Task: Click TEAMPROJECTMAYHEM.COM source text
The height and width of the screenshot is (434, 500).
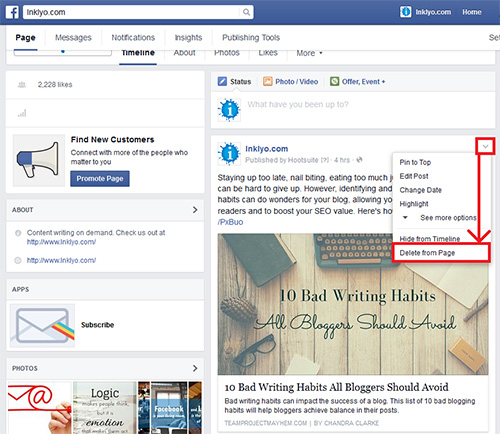Action: click(x=266, y=423)
